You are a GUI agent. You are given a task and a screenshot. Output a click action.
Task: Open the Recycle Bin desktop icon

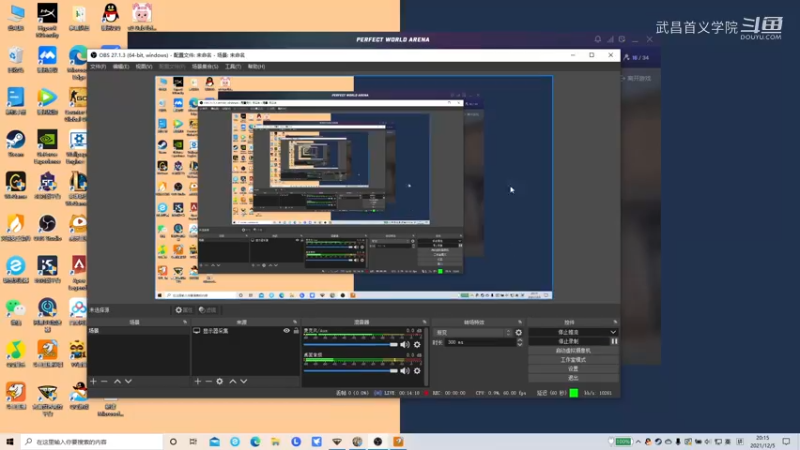click(x=16, y=59)
